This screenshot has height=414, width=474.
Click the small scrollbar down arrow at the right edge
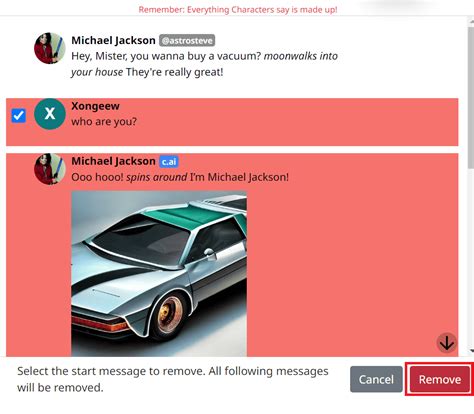pyautogui.click(x=471, y=351)
